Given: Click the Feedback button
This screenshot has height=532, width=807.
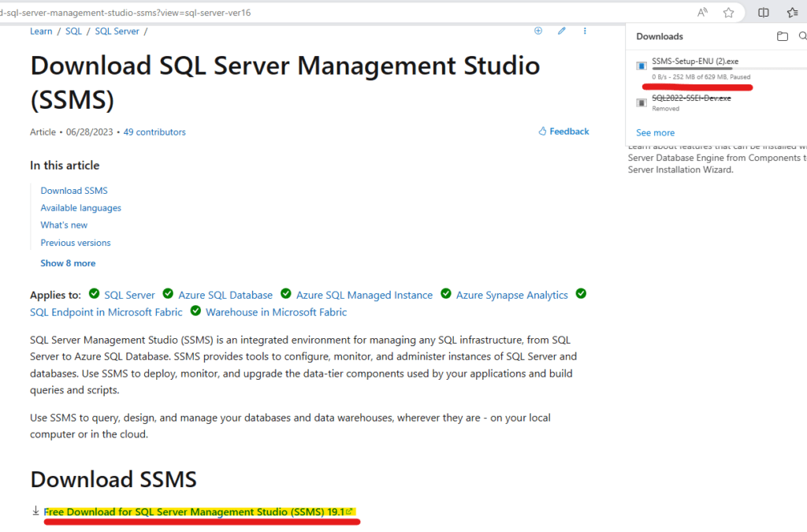Looking at the screenshot, I should [563, 131].
